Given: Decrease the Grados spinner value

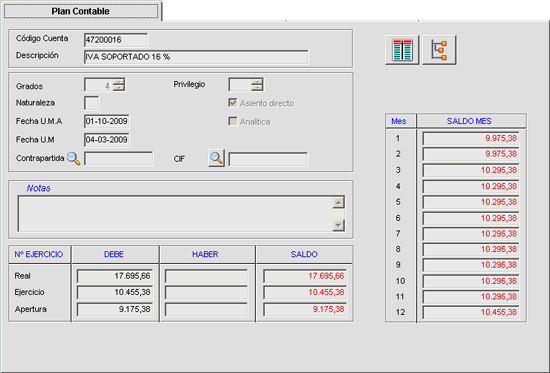Looking at the screenshot, I should [119, 88].
